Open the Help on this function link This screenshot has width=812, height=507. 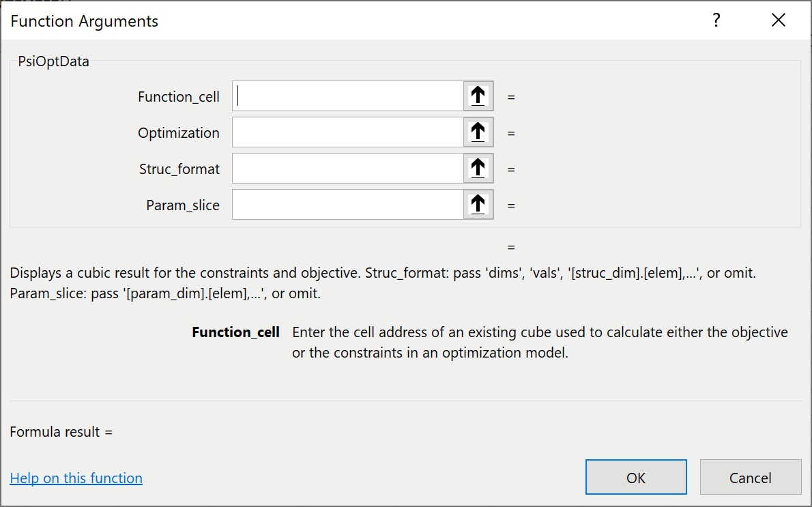(x=76, y=478)
